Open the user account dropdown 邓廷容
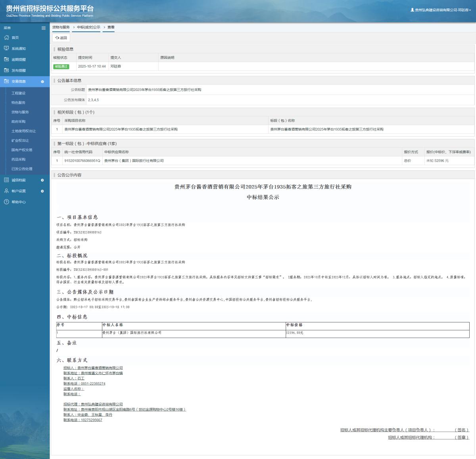476x459 pixels. click(441, 10)
